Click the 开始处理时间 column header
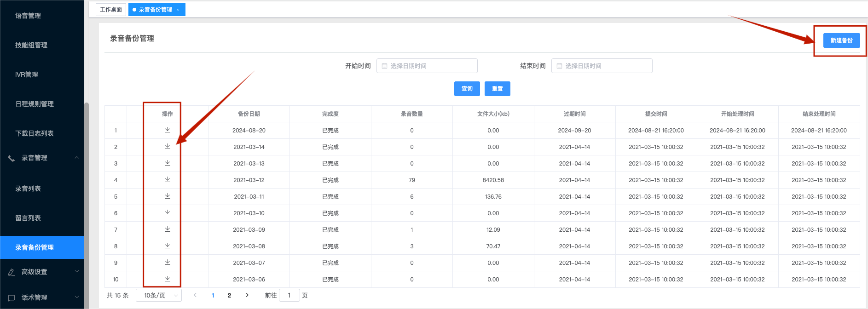The height and width of the screenshot is (309, 868). pyautogui.click(x=738, y=114)
